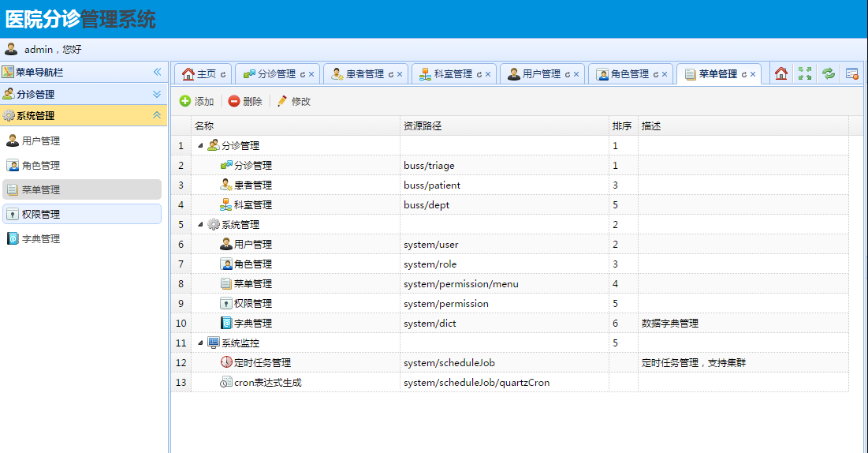This screenshot has height=453, width=868.
Task: Click the close-tabs window icon at far right
Action: pos(851,73)
